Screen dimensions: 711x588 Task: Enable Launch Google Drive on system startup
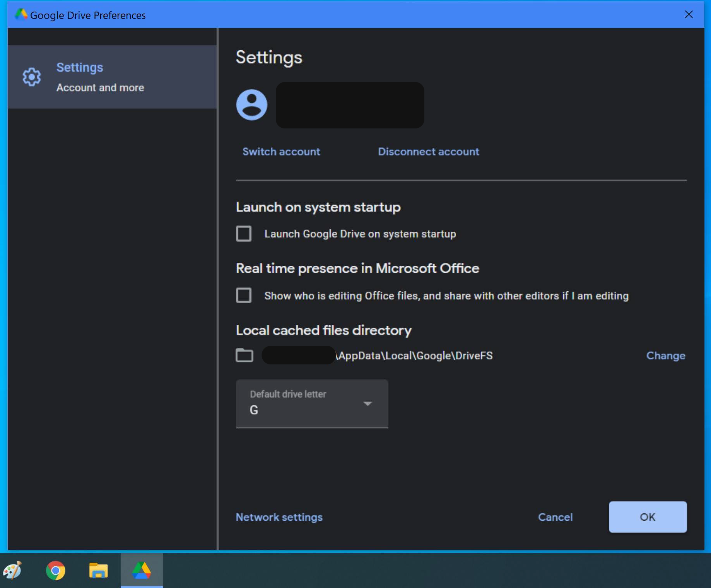244,234
